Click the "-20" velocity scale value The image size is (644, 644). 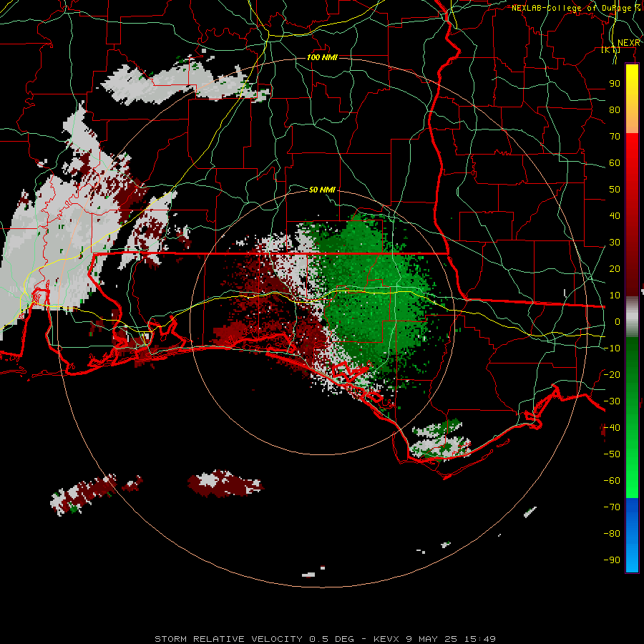coord(612,375)
